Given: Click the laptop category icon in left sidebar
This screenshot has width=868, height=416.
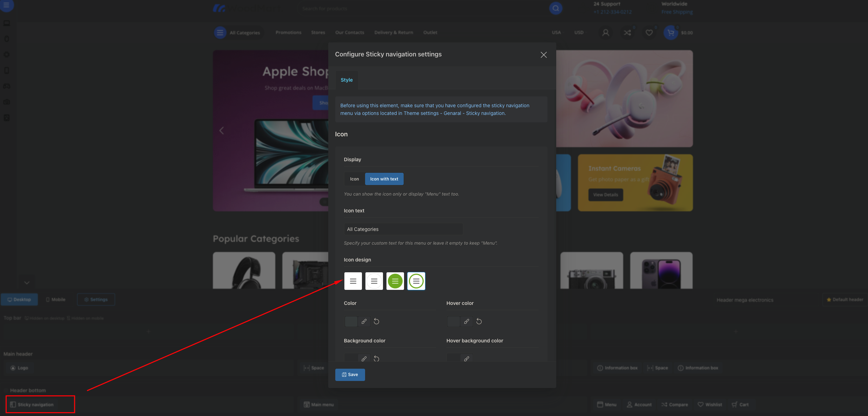Looking at the screenshot, I should point(6,23).
